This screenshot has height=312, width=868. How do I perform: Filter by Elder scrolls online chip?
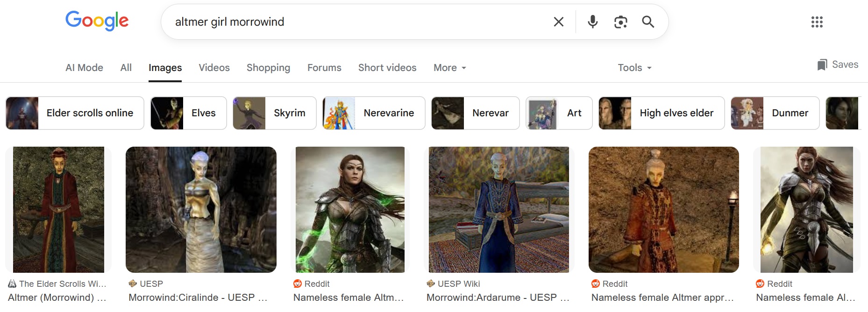75,113
